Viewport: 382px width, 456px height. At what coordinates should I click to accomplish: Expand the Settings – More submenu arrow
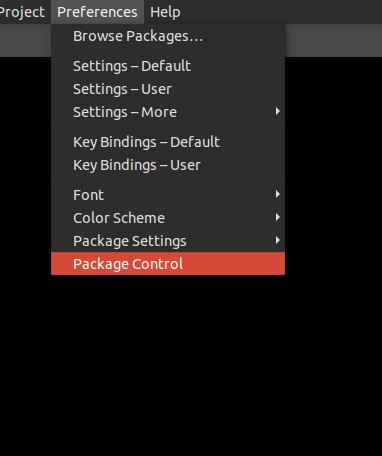coord(277,111)
